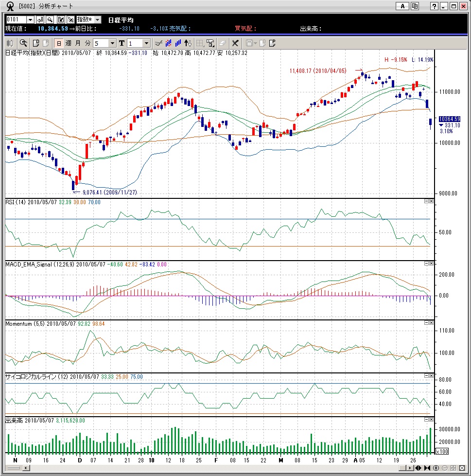
Task: Click the x100 volume scale label
Action: [442, 451]
